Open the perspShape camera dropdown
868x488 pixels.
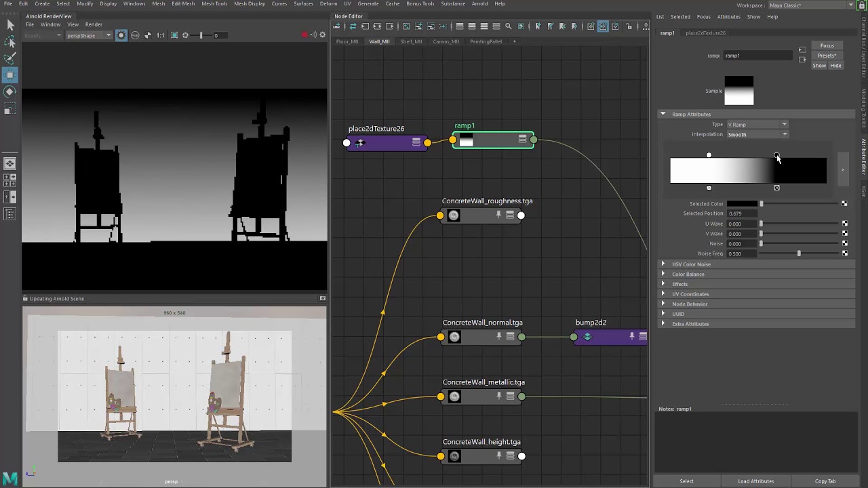click(89, 35)
